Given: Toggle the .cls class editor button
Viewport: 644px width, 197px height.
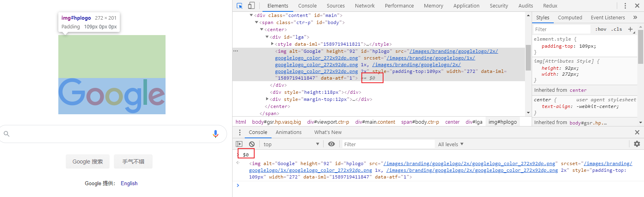Looking at the screenshot, I should pyautogui.click(x=616, y=29).
